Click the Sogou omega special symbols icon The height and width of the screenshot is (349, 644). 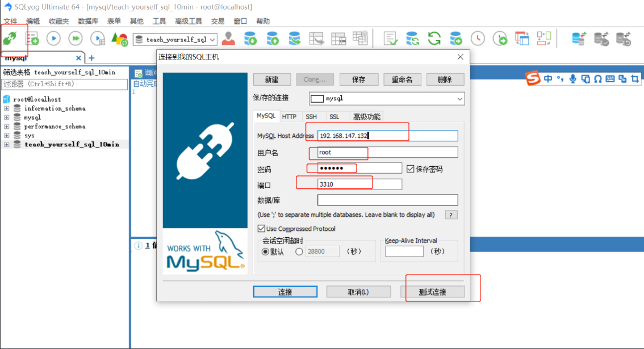coord(598,78)
